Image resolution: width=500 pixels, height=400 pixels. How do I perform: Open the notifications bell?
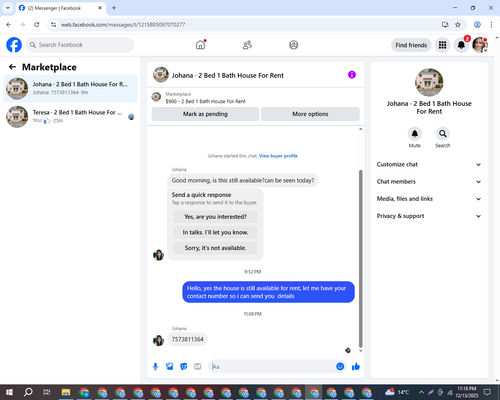pos(461,45)
